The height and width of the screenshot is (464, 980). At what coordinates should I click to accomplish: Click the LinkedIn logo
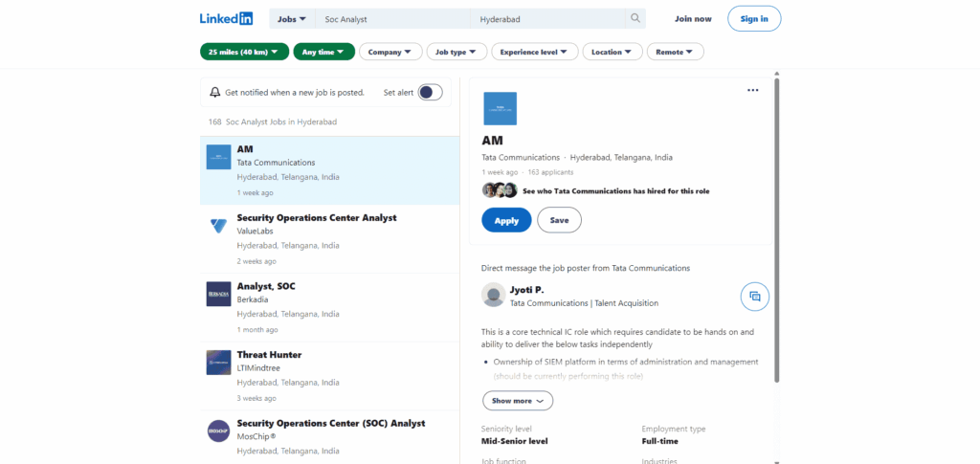point(226,19)
